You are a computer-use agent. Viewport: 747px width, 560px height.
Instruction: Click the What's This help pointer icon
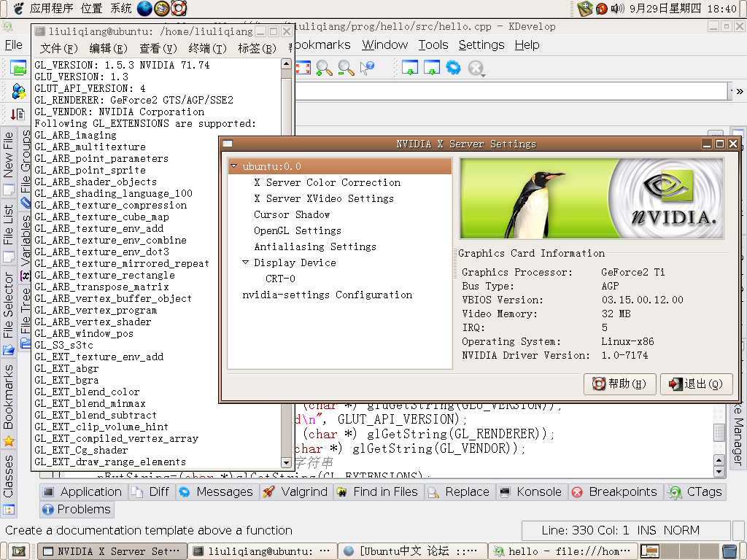pos(367,68)
